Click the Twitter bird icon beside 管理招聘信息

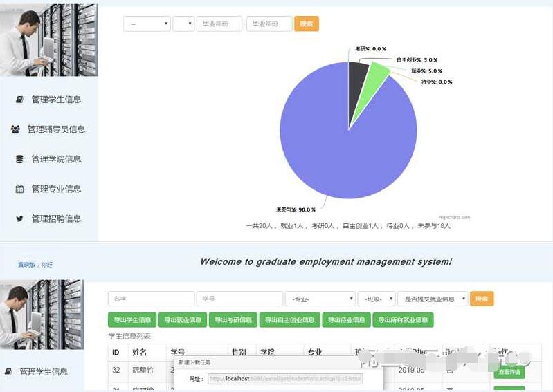pos(20,218)
